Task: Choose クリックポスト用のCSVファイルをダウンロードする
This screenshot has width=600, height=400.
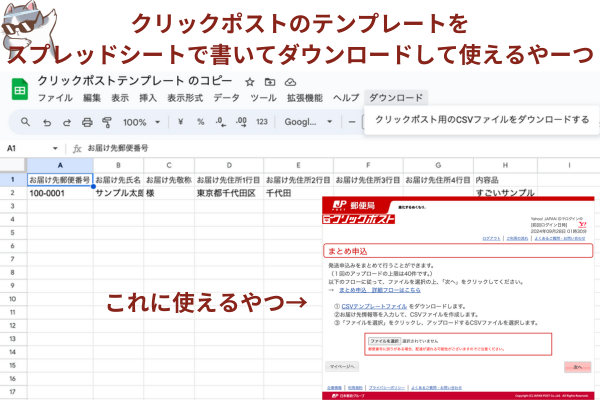Action: coord(482,120)
